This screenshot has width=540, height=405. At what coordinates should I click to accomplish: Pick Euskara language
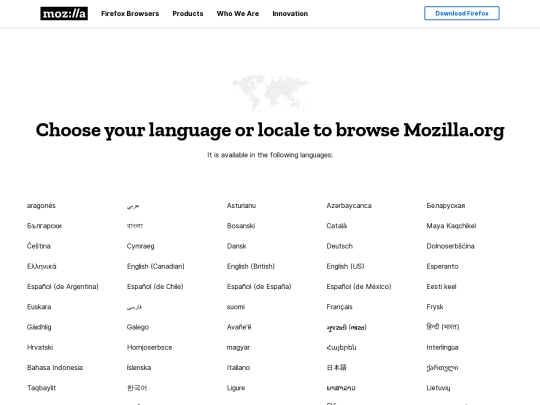39,307
